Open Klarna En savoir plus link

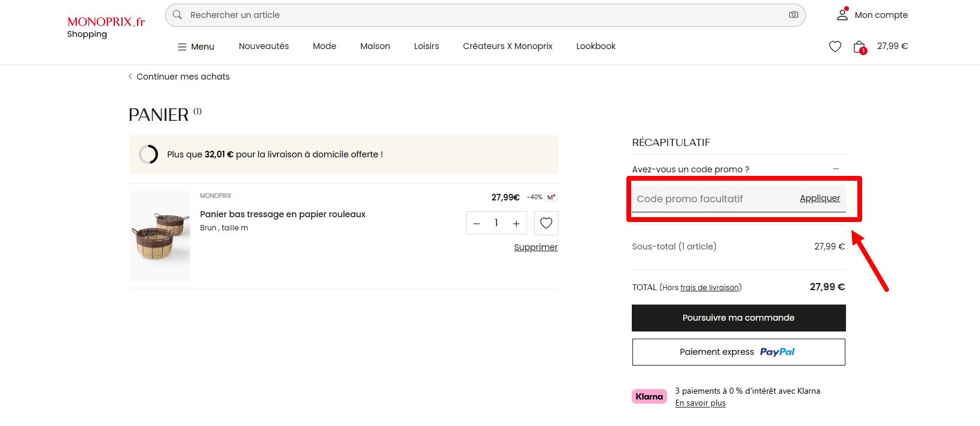pos(700,403)
